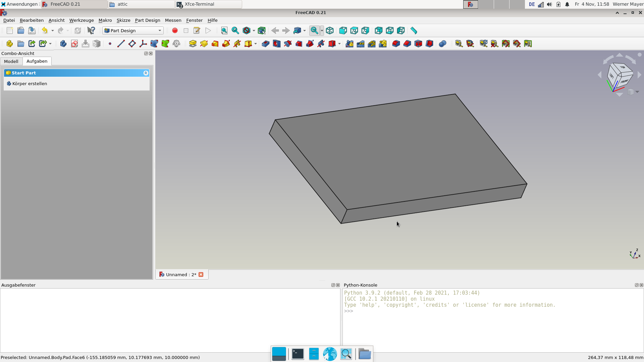
Task: Open the Part Design menu
Action: (147, 20)
